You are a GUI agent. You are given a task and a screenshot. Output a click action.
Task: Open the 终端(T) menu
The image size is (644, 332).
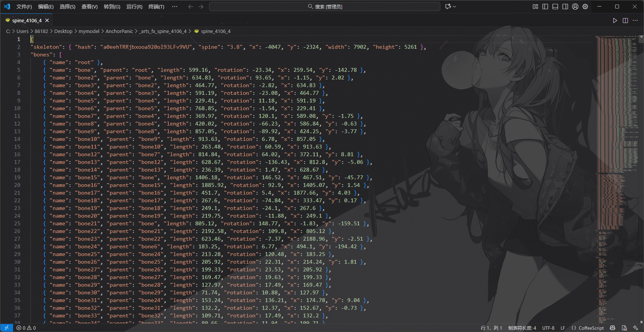[x=156, y=7]
